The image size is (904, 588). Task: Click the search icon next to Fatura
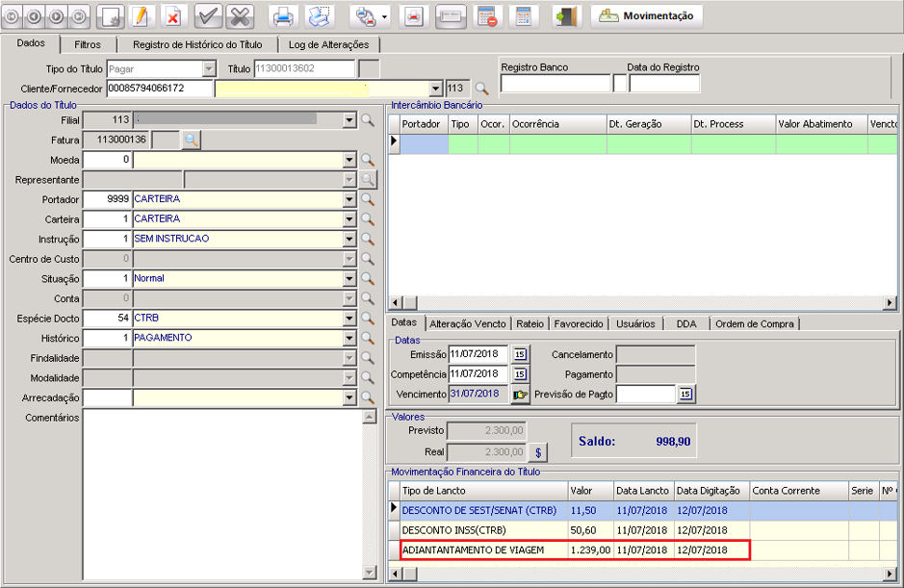click(191, 141)
